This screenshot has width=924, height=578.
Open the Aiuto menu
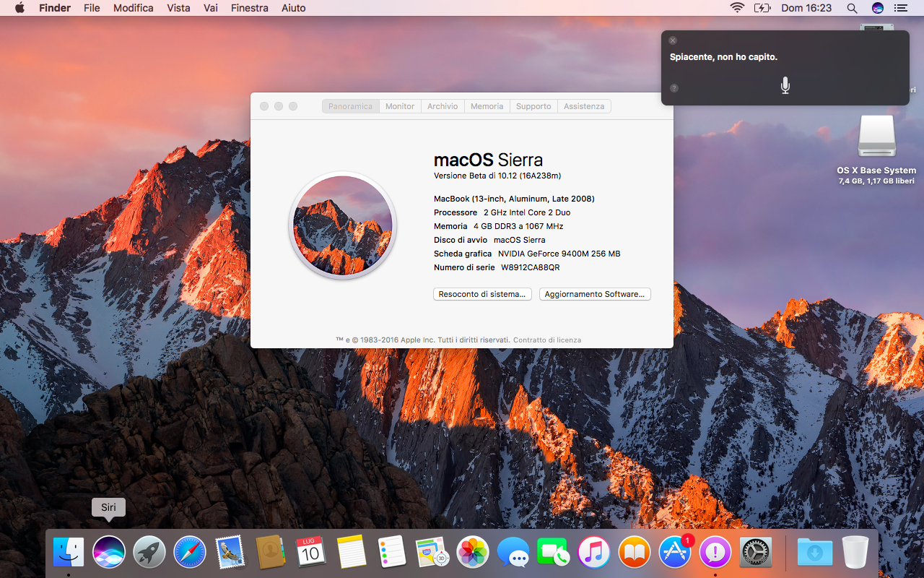[x=294, y=8]
